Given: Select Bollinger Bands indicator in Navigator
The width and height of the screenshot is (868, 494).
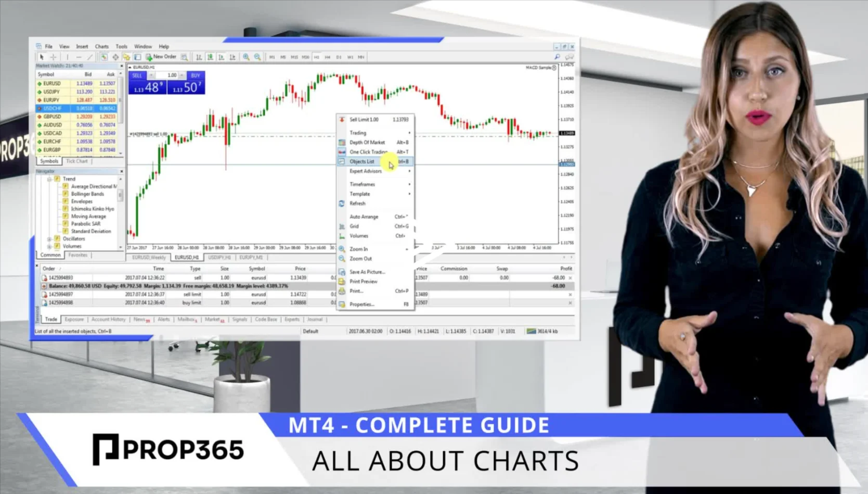Looking at the screenshot, I should (x=87, y=194).
